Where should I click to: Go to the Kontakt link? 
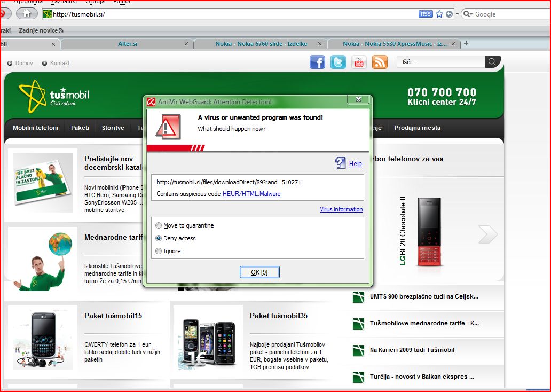click(60, 63)
